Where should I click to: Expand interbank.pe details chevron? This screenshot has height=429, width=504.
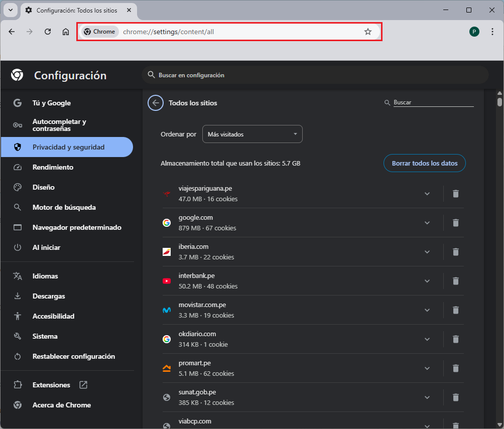[x=427, y=281]
